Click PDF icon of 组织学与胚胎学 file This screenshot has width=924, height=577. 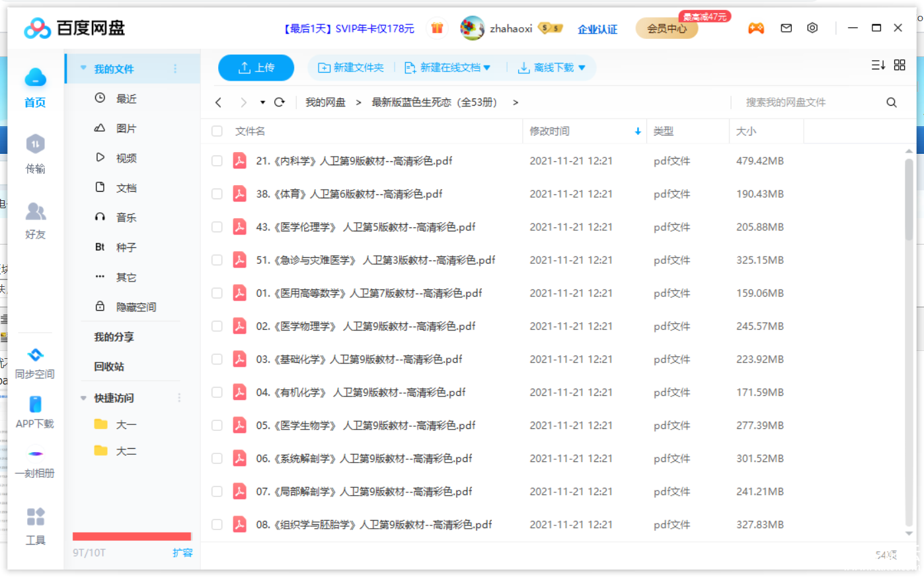[x=239, y=524]
